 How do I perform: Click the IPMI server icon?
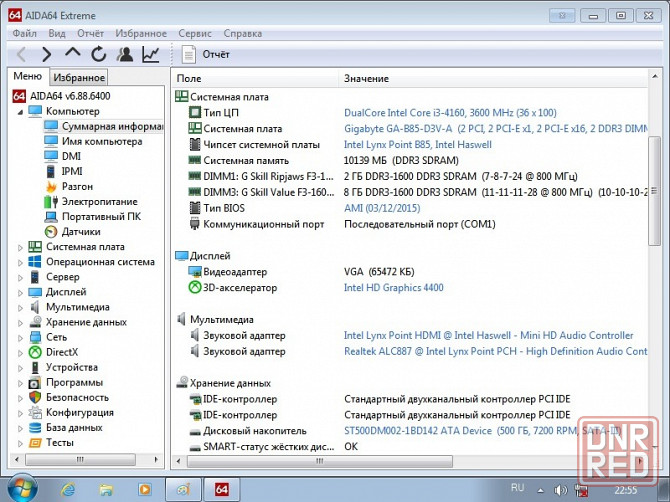coord(51,171)
